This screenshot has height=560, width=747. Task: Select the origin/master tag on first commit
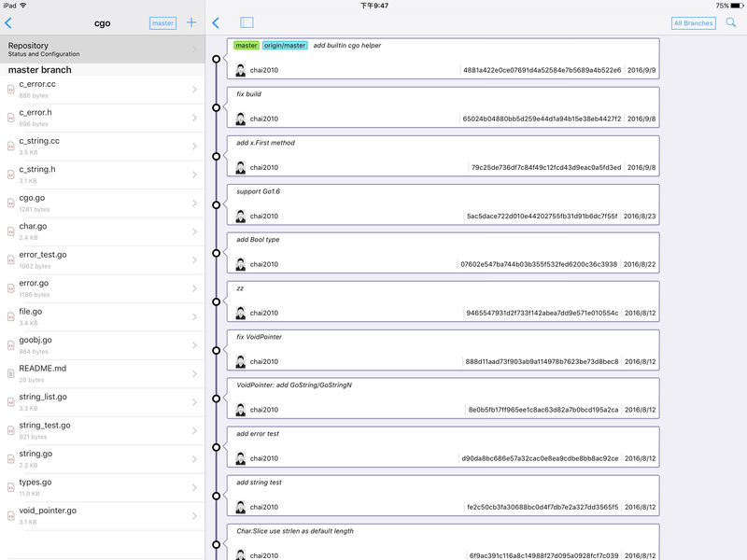pyautogui.click(x=285, y=46)
